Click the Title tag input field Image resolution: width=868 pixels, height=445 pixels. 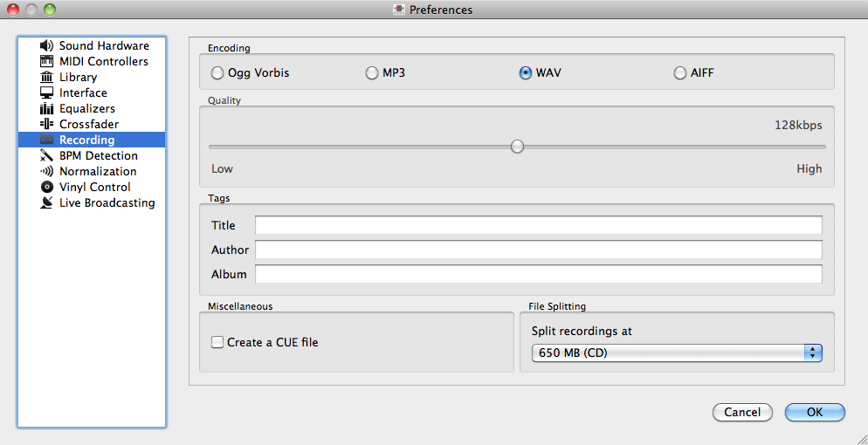(538, 226)
